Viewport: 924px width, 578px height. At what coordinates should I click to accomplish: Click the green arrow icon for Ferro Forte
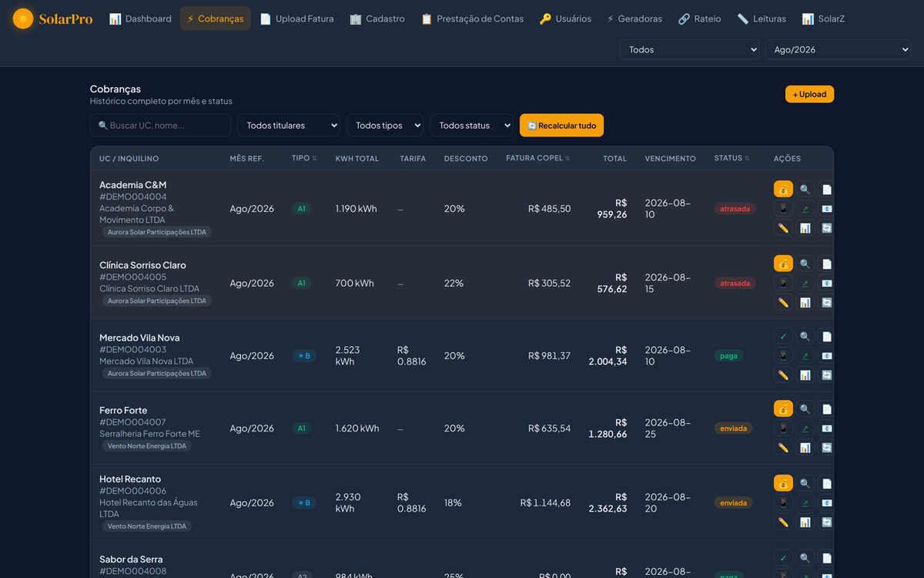[805, 428]
